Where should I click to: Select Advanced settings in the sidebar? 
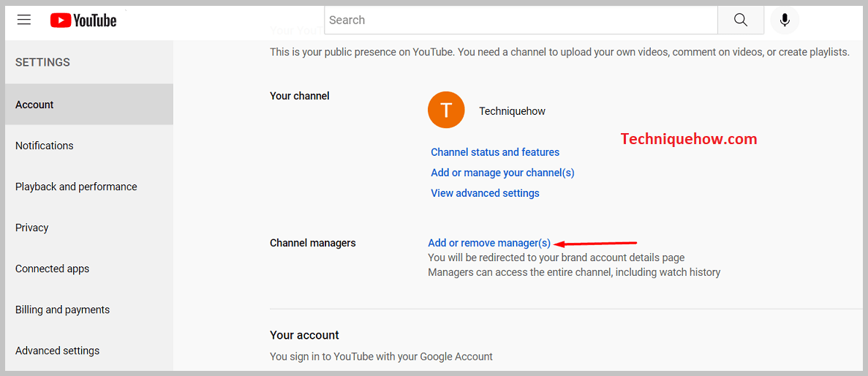click(x=57, y=350)
